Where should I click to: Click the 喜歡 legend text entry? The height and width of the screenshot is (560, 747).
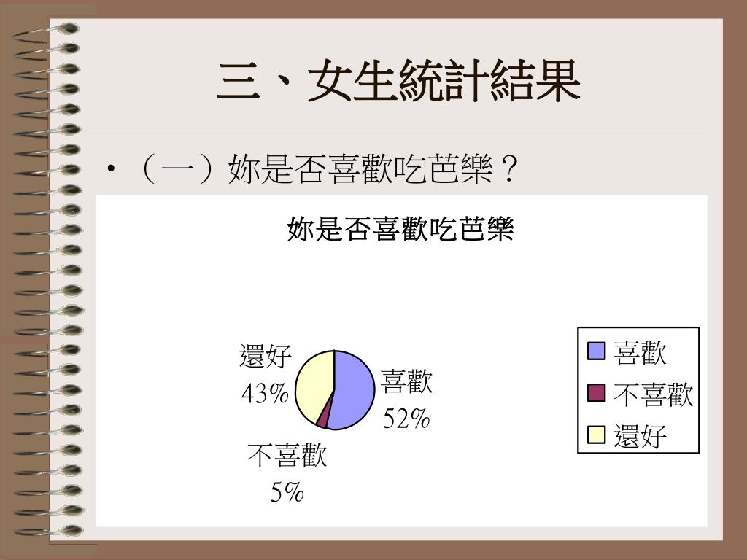point(640,353)
